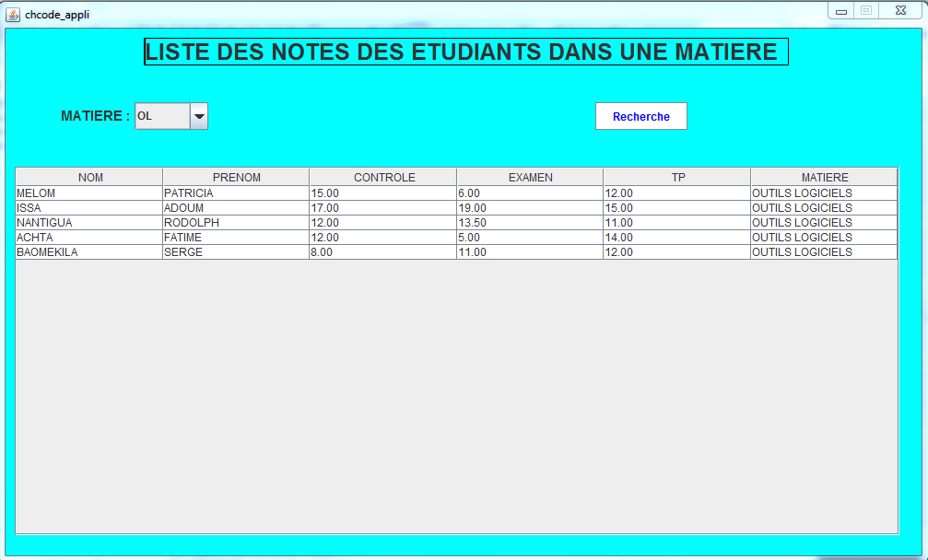Select the 17.00 controle cell for ISSA

pos(383,208)
